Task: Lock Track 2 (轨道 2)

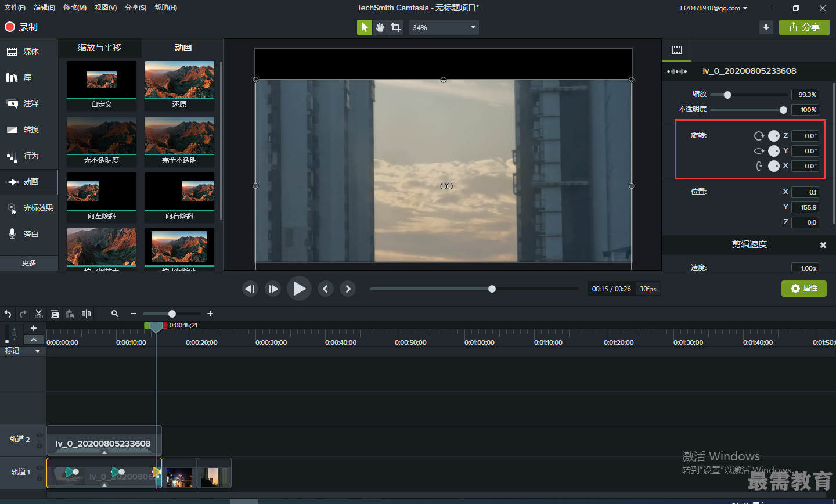Action: click(39, 445)
